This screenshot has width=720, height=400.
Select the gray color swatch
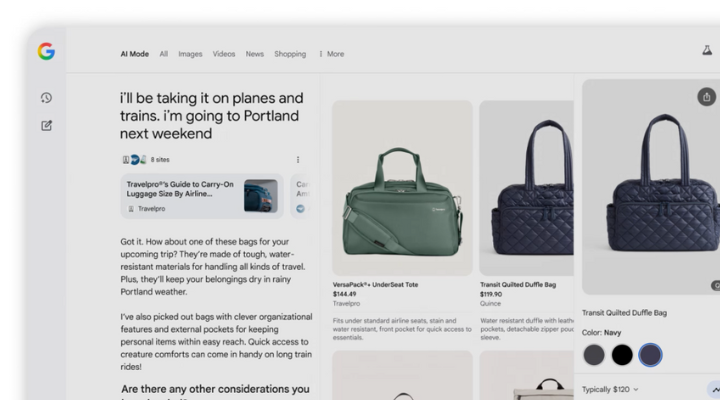tap(594, 354)
